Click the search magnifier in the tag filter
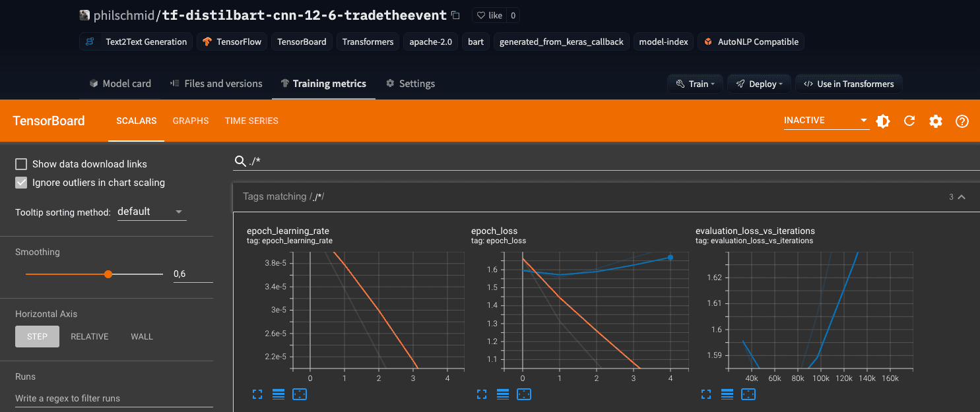Viewport: 980px width, 412px height. click(240, 160)
